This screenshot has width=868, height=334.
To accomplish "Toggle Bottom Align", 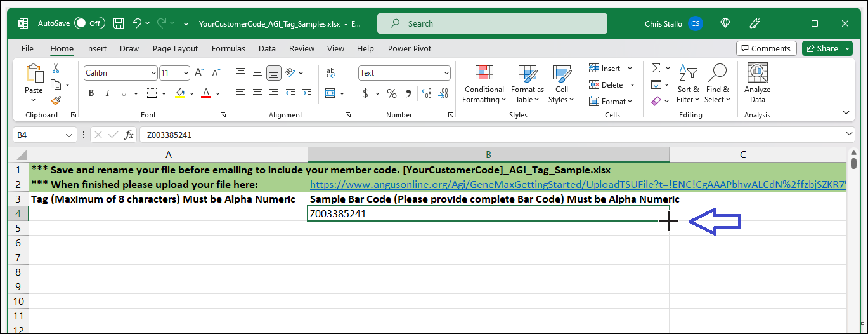I will [274, 73].
